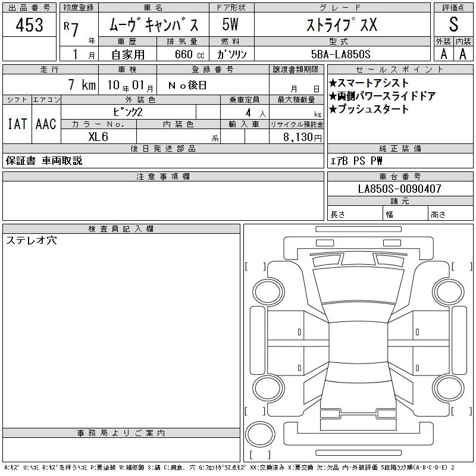Click sales point スマートアシスト
The width and height of the screenshot is (476, 476).
pyautogui.click(x=368, y=83)
